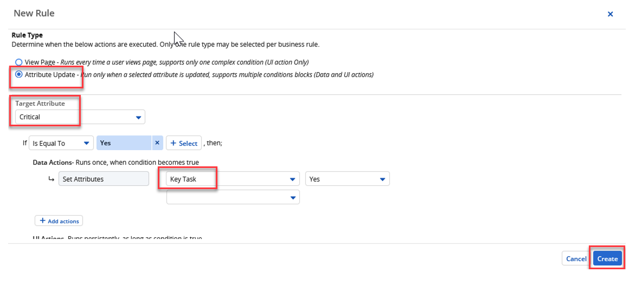
Task: Click the Data Actions heading text
Action: [52, 162]
